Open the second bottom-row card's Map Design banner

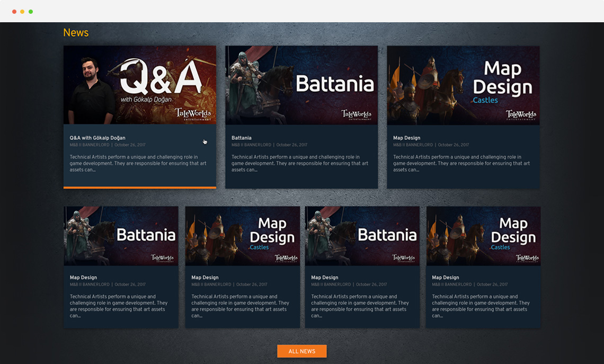click(x=243, y=236)
